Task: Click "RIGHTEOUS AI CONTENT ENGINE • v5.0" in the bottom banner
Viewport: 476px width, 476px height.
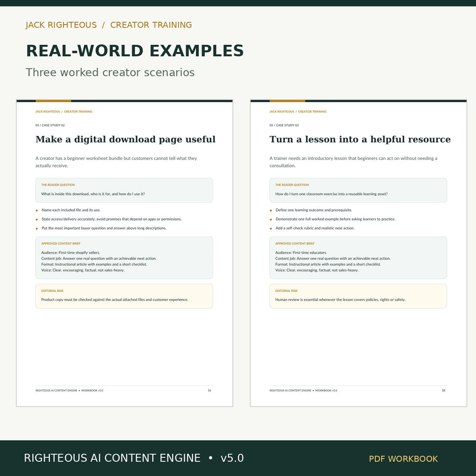Action: pos(134,458)
